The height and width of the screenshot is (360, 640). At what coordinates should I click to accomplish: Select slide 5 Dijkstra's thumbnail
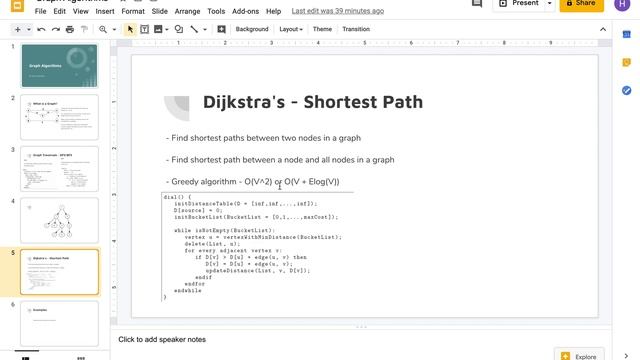tap(60, 272)
